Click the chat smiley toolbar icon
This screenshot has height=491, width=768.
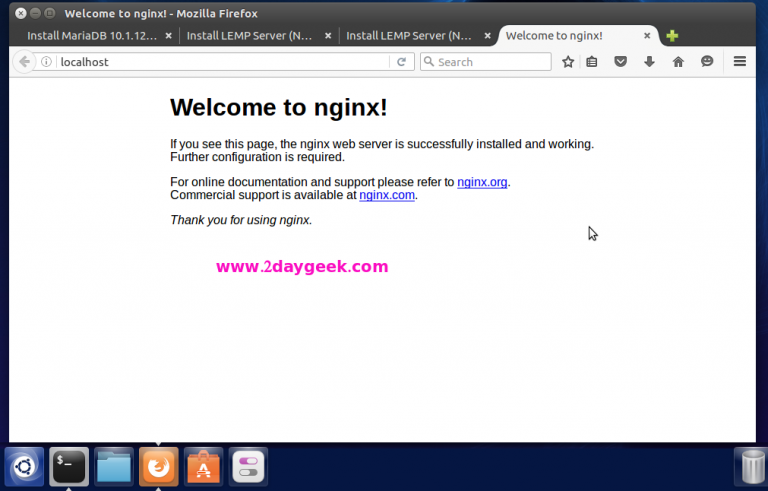(x=707, y=62)
